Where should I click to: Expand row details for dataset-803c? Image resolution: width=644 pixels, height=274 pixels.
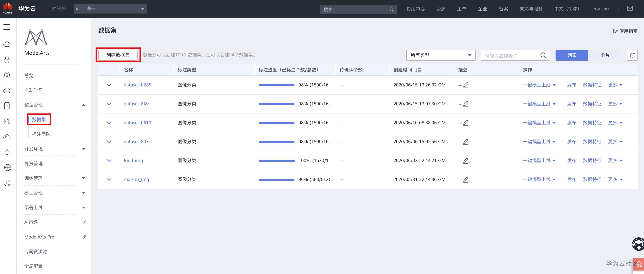click(x=109, y=142)
